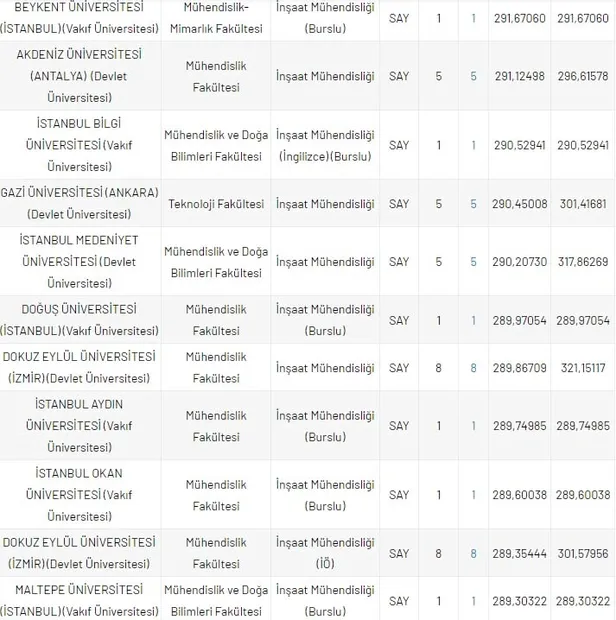Image resolution: width=616 pixels, height=620 pixels.
Task: Click the score 317,86269 in the Medeniyet row
Action: [x=583, y=262]
